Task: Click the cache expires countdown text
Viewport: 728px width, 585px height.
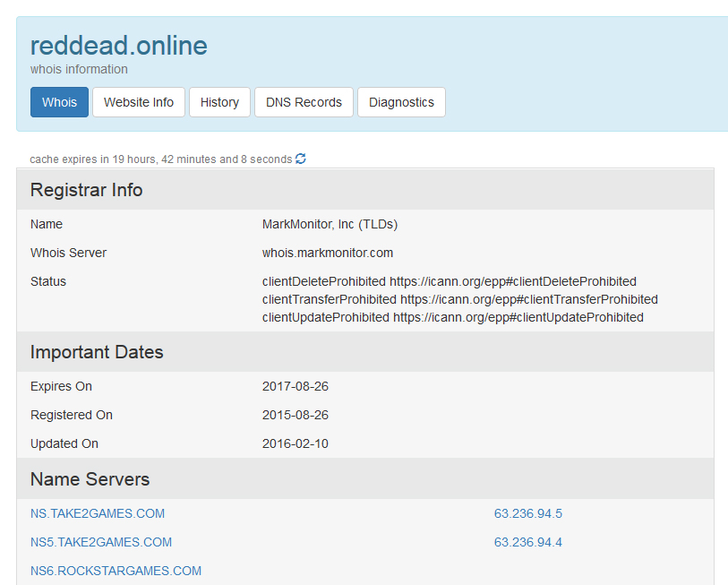Action: (161, 159)
